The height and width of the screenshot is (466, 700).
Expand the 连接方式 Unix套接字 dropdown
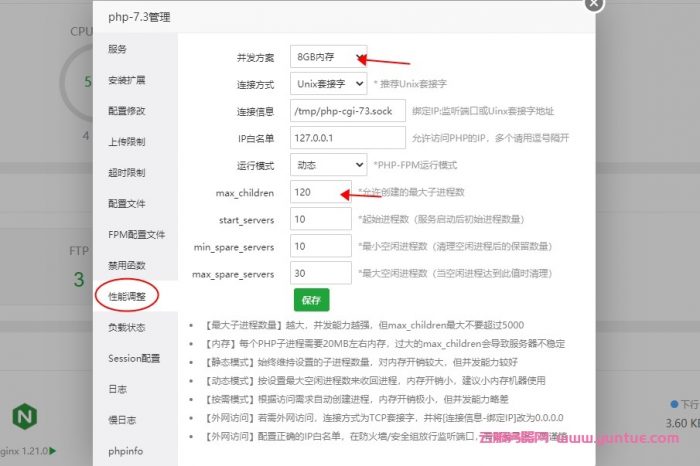[329, 84]
